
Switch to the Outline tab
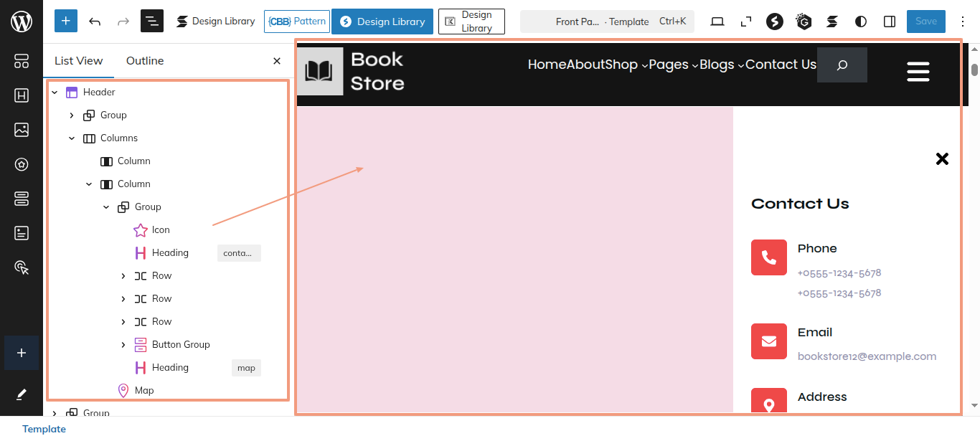145,61
